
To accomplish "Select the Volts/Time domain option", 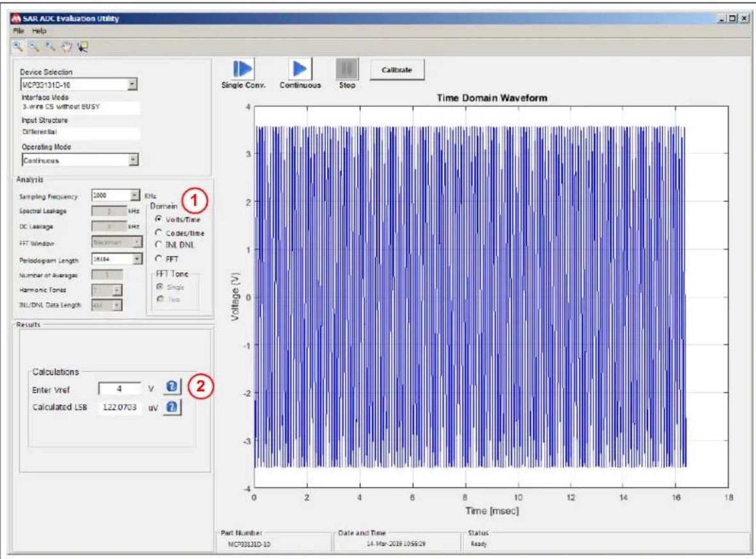I will tap(158, 219).
